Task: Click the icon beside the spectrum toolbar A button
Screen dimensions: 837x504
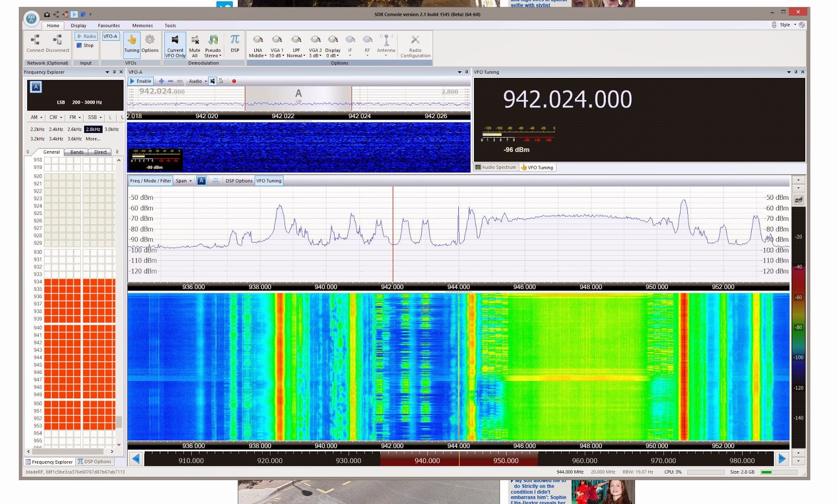Action: coord(215,181)
